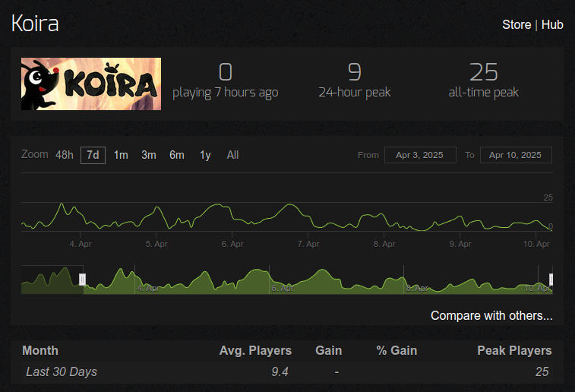The height and width of the screenshot is (392, 575).
Task: Open the Store link
Action: coord(517,24)
